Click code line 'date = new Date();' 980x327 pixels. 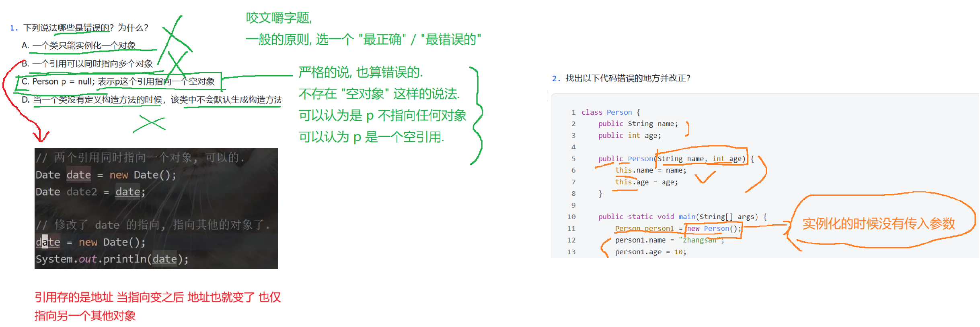click(90, 242)
